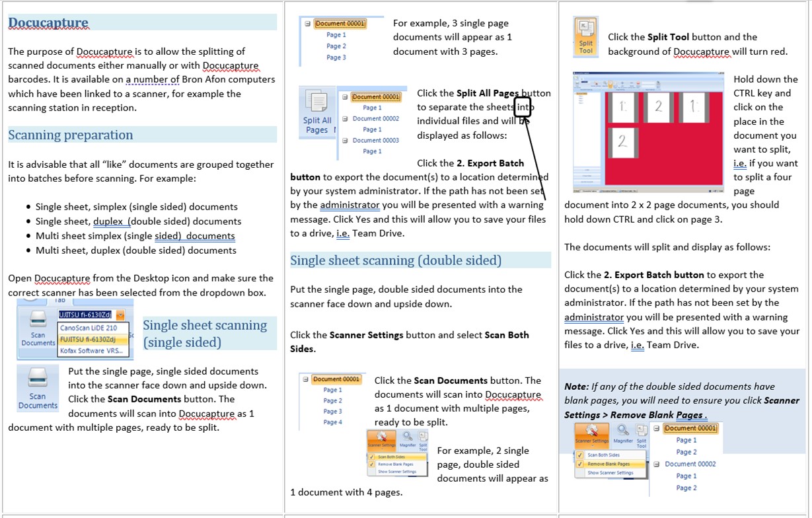Image resolution: width=812 pixels, height=518 pixels.
Task: Open the scanner selection dropdown arrow
Action: 120,315
